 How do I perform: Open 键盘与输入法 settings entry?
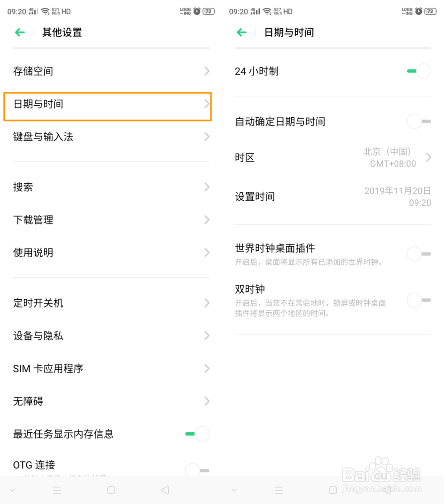107,137
